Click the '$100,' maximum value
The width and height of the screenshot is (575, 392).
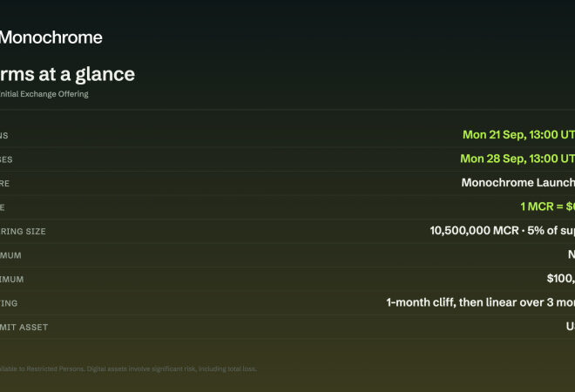pos(561,279)
